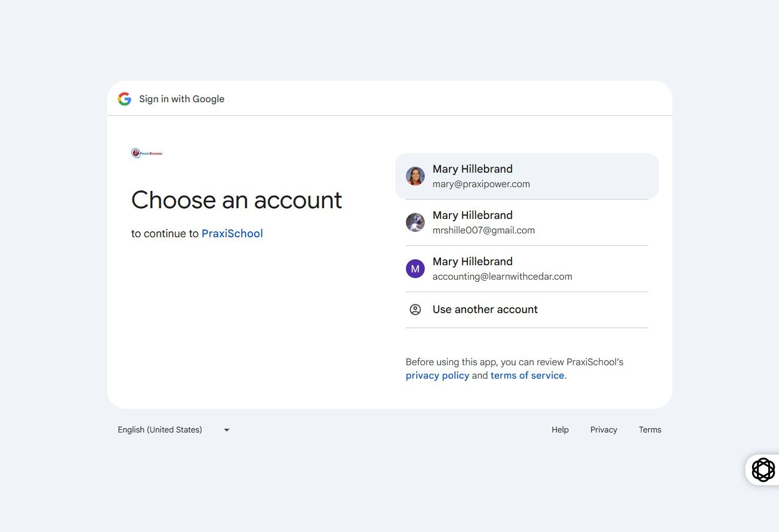Click the Google logo in header
This screenshot has height=532, width=779.
pyautogui.click(x=124, y=99)
